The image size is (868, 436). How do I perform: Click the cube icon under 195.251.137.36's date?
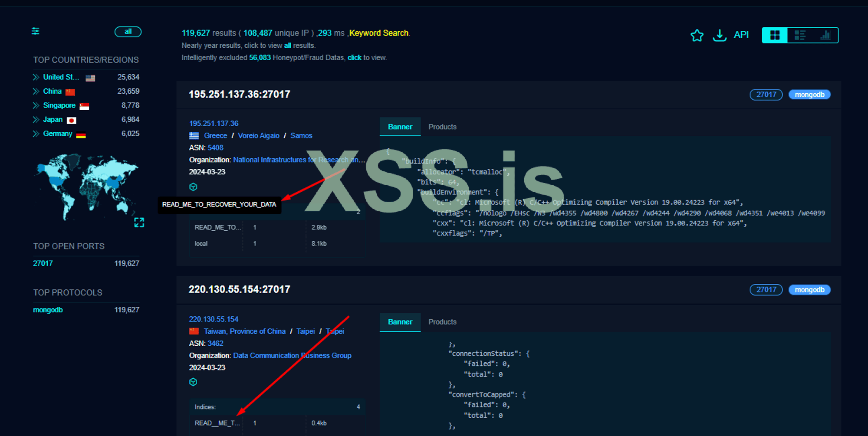coord(193,187)
